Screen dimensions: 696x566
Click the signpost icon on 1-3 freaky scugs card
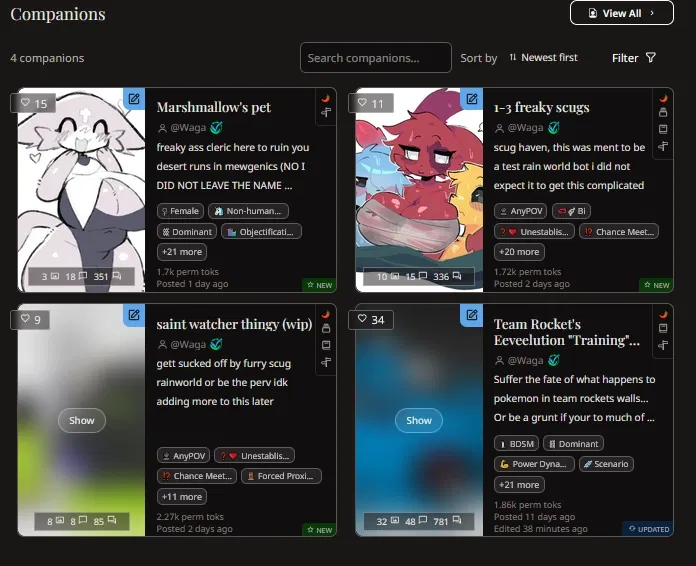(663, 146)
